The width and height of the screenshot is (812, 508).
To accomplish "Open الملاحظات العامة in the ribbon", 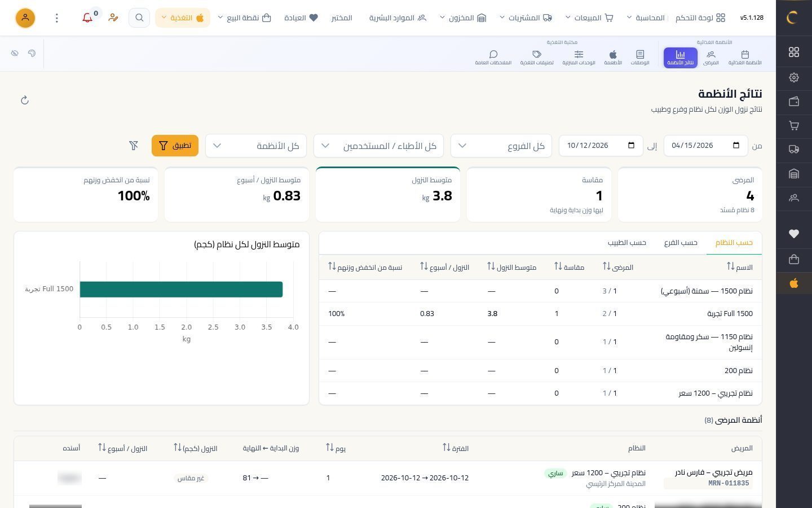I will point(493,58).
